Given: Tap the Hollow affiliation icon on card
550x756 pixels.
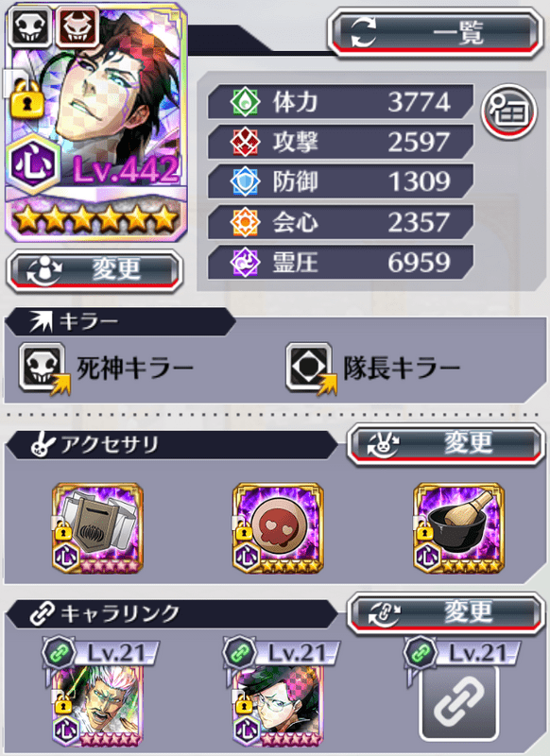Looking at the screenshot, I should 77,26.
